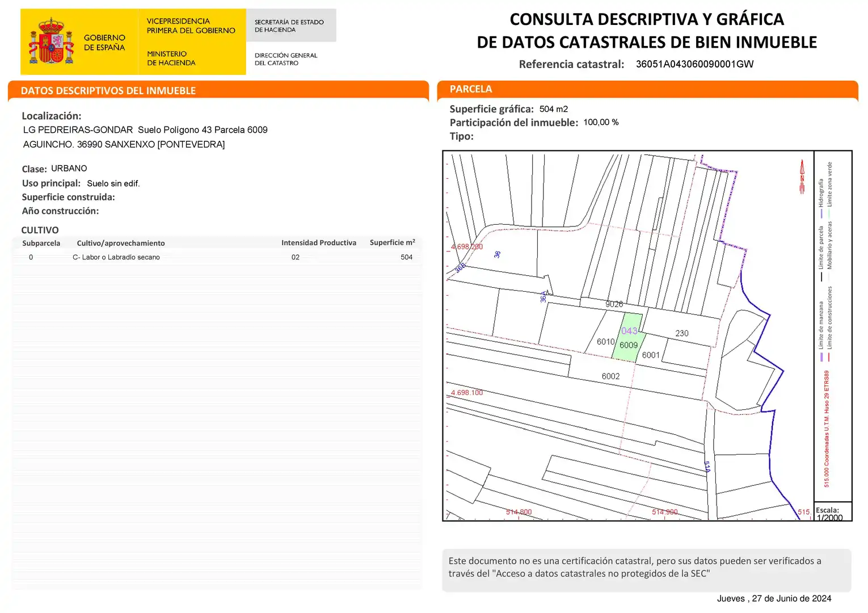Click the red north arrow on the map
Viewport: 868px width, 613px height.
click(x=802, y=176)
